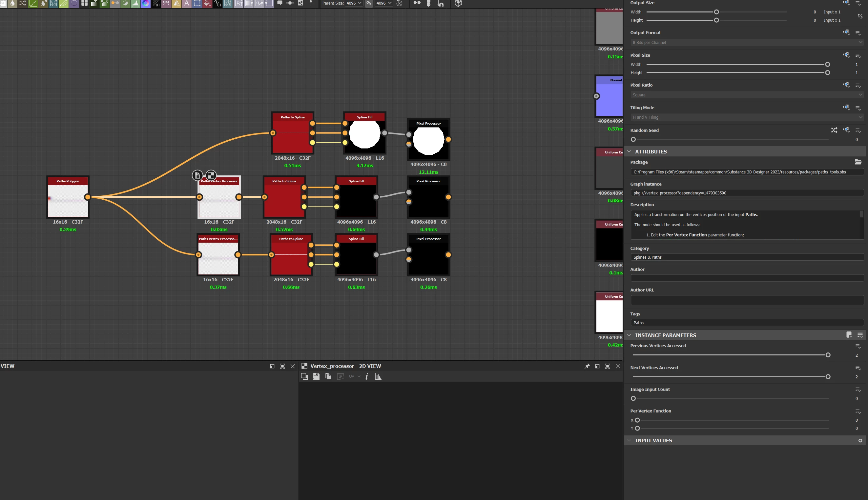Add item in Input Values section

860,440
